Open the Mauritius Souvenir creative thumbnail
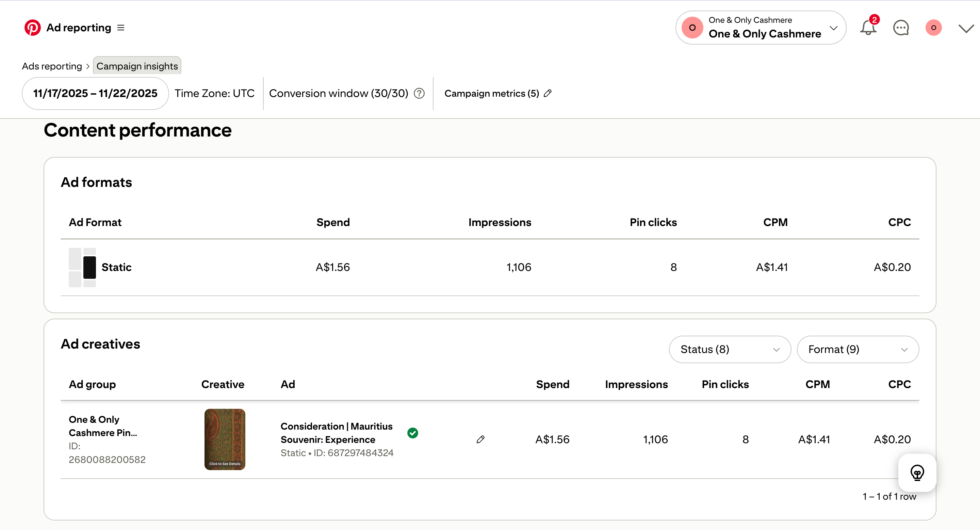 [225, 439]
